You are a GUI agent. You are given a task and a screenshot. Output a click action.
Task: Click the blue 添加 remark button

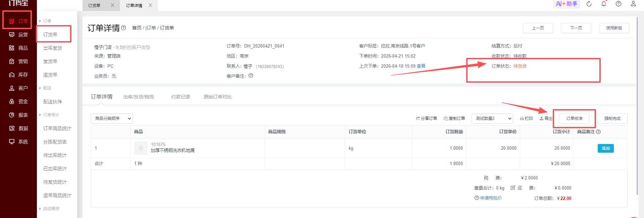pyautogui.click(x=606, y=148)
